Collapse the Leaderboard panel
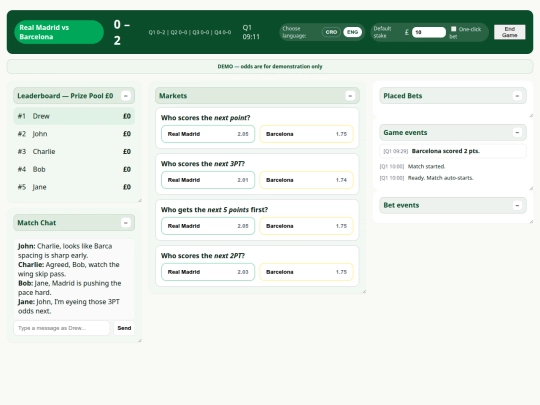540x405 pixels. (x=126, y=96)
